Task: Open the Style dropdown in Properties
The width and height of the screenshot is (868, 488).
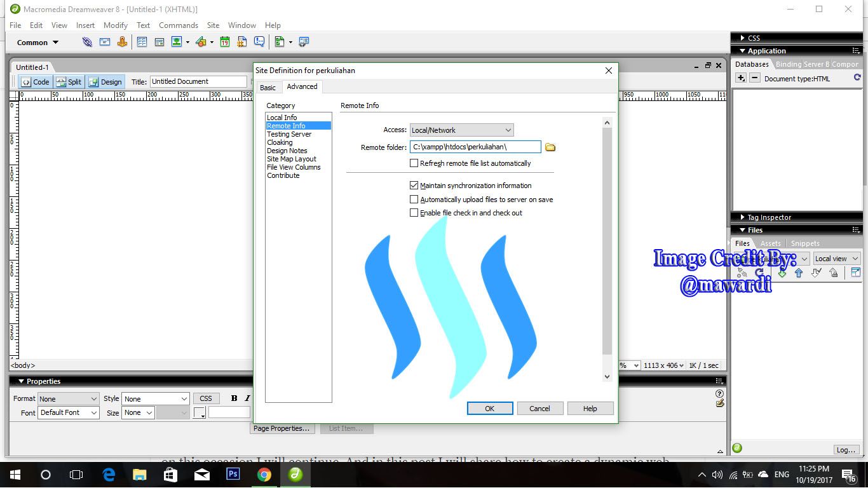Action: [156, 399]
